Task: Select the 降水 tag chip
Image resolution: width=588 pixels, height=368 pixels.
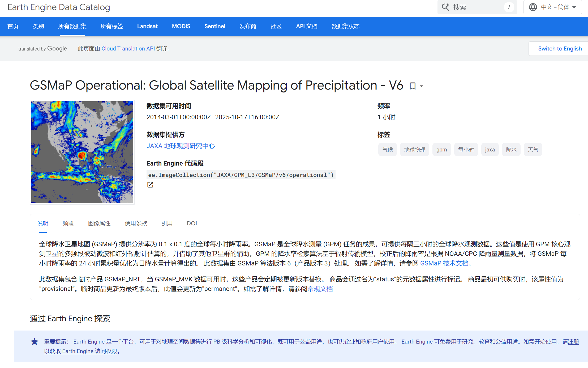Action: pos(511,150)
